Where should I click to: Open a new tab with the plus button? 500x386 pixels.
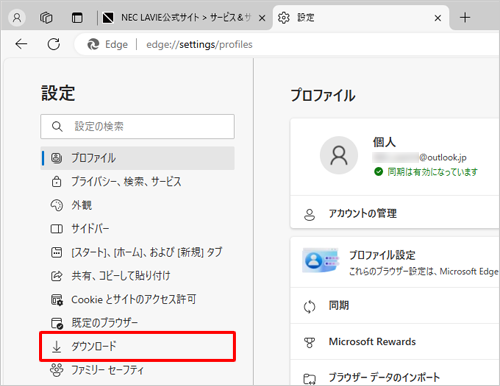point(465,17)
